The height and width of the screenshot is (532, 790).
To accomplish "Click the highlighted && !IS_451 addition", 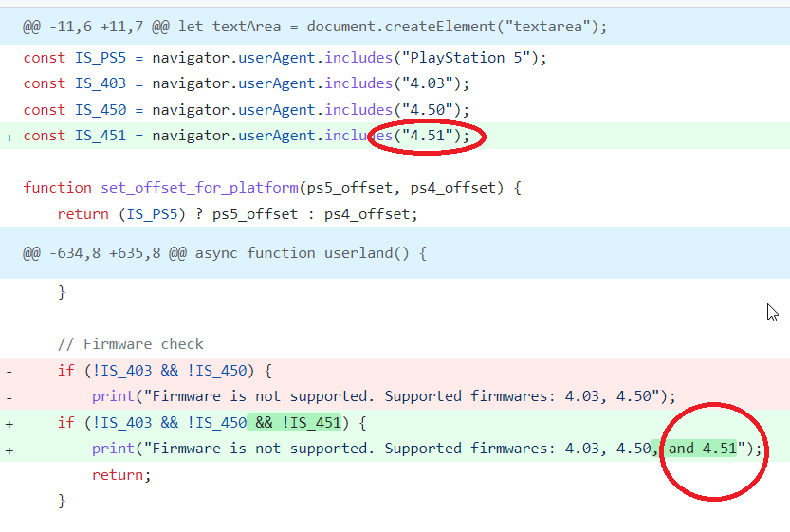I will [x=294, y=422].
